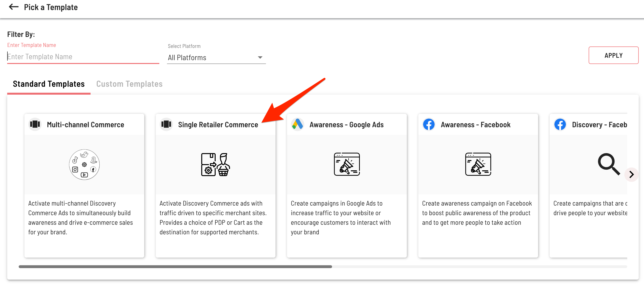The height and width of the screenshot is (288, 644).
Task: Click the All Platforms dropdown arrow
Action: (x=260, y=58)
